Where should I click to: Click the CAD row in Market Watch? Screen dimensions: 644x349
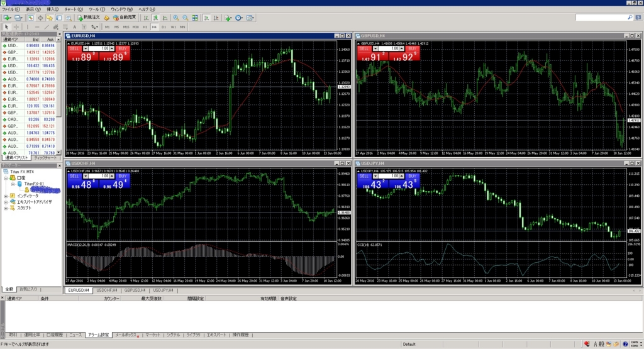[x=29, y=119]
